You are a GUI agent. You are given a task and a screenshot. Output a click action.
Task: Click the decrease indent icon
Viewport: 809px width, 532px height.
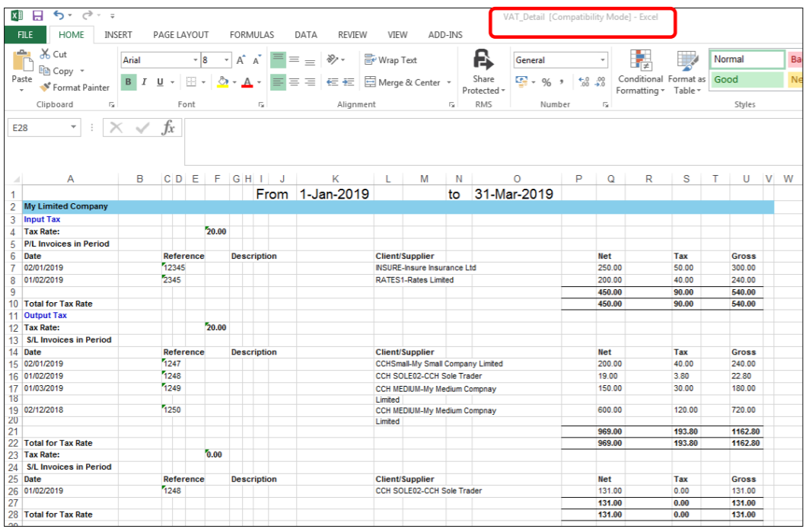coord(333,82)
